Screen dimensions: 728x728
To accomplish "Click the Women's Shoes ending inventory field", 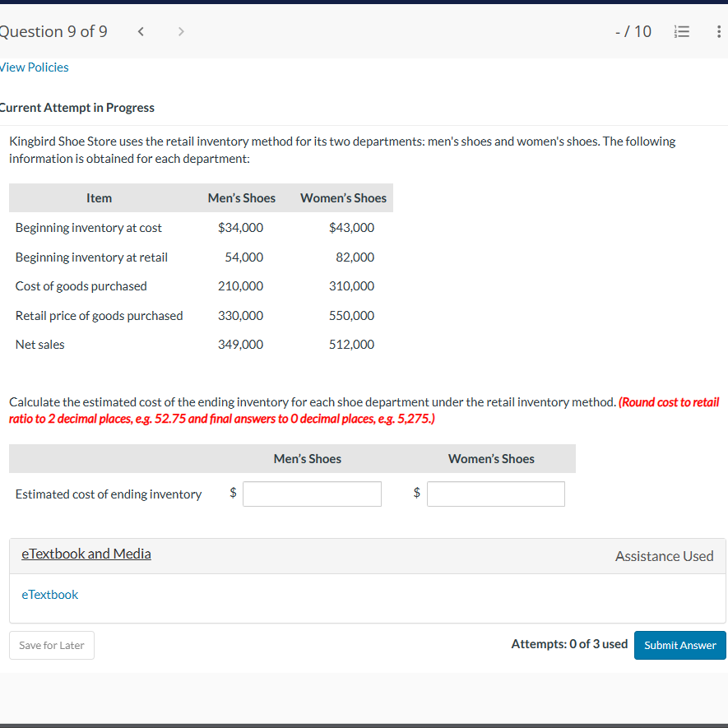I will [496, 494].
